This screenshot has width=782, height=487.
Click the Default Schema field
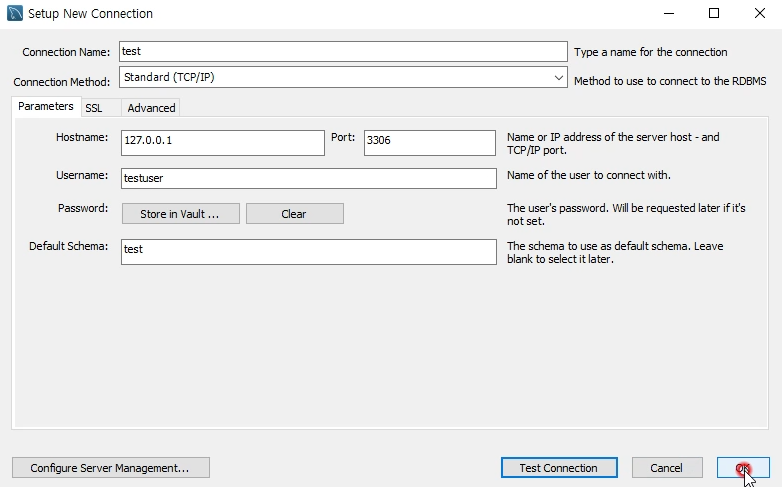[309, 251]
